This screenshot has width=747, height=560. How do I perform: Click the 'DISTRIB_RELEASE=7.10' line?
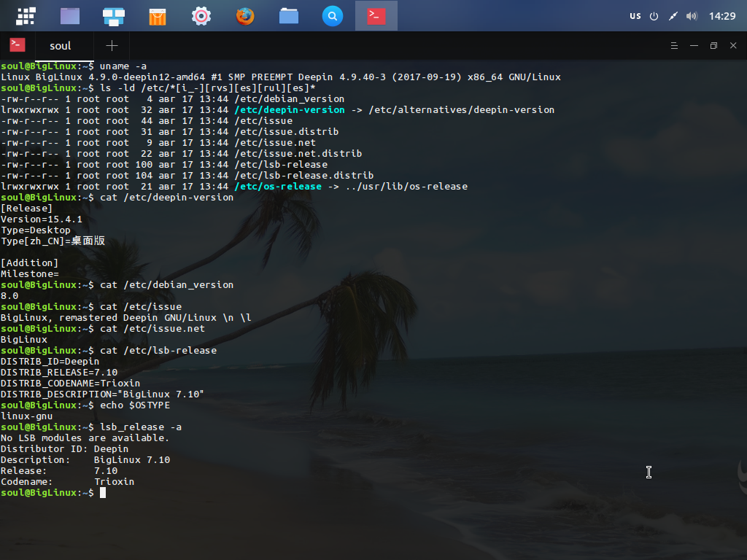pos(59,373)
